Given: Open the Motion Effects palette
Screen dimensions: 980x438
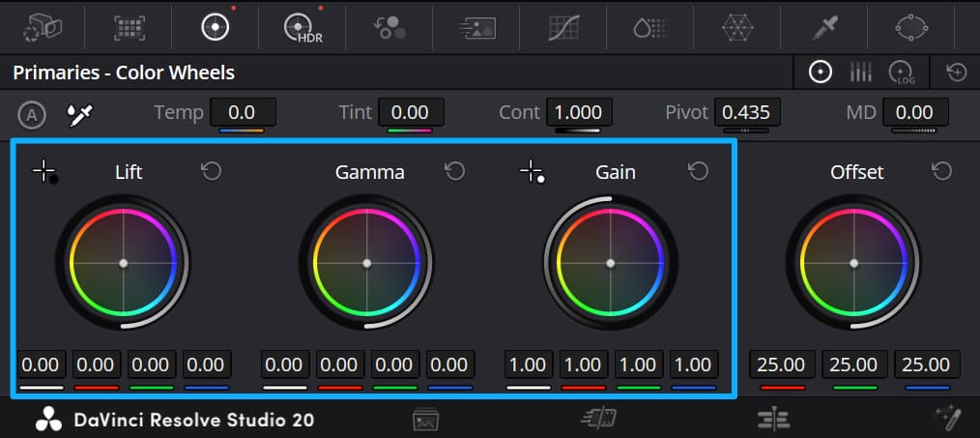Looking at the screenshot, I should (476, 28).
